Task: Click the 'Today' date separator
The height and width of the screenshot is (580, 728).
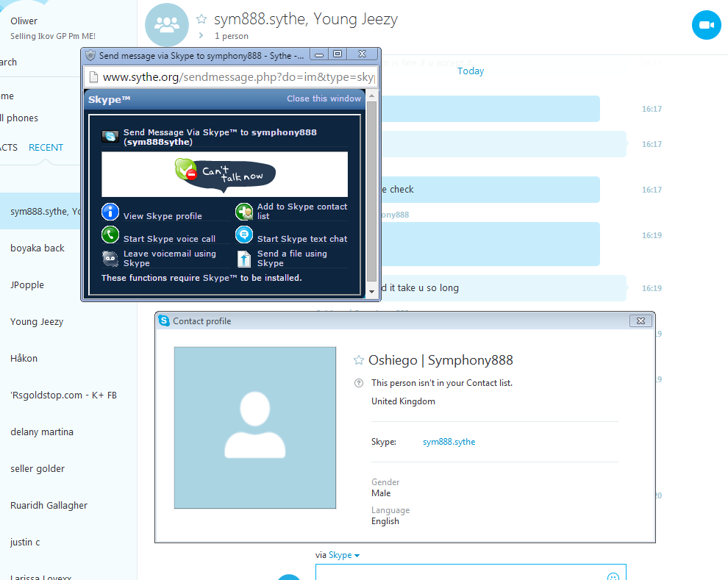Action: [471, 71]
